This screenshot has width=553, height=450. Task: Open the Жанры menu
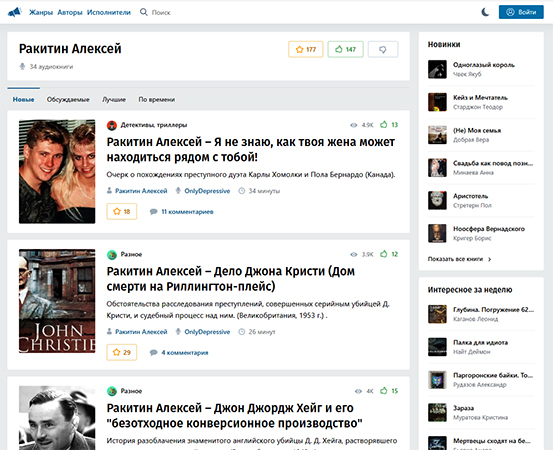click(41, 12)
